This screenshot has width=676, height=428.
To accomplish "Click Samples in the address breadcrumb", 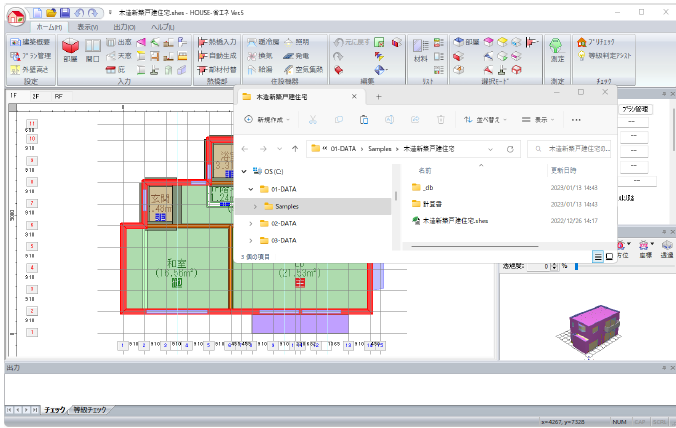I will click(380, 149).
